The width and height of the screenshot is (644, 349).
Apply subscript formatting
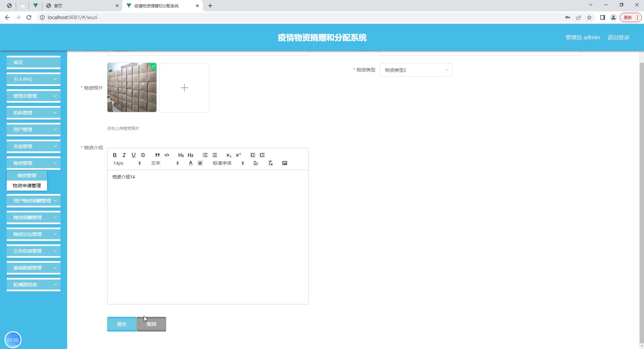(x=229, y=155)
